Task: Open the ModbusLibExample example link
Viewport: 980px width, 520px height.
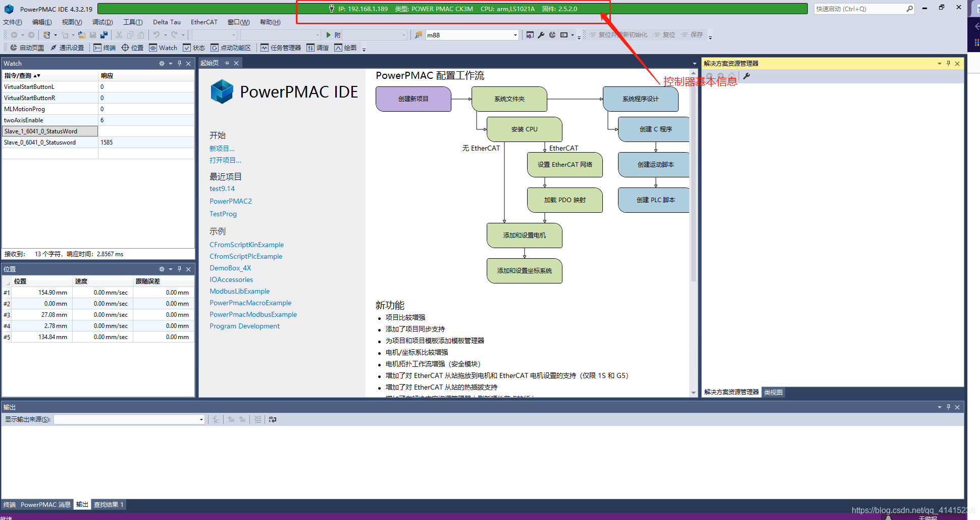Action: tap(240, 292)
